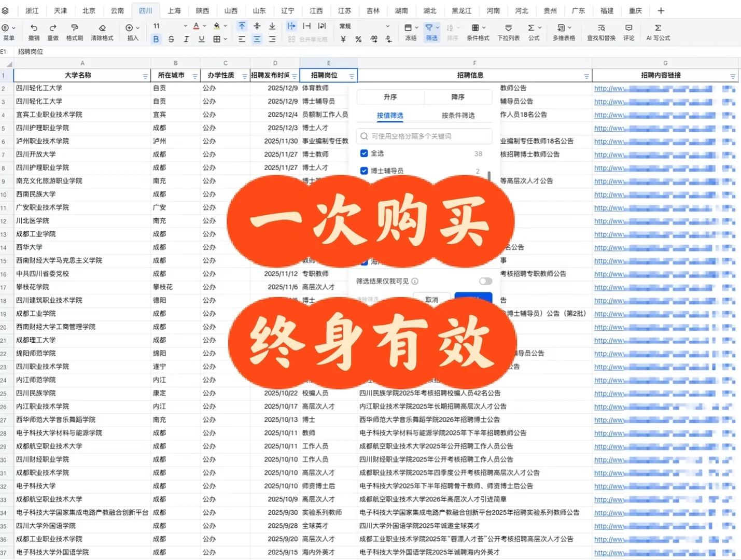Click the conditional formatting icon

coord(478,32)
